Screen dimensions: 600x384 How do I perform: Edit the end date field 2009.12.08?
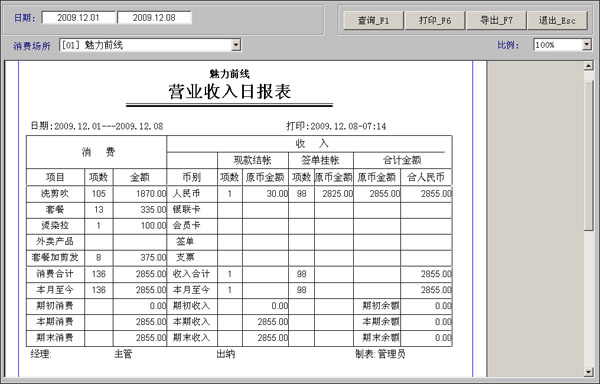coord(154,18)
